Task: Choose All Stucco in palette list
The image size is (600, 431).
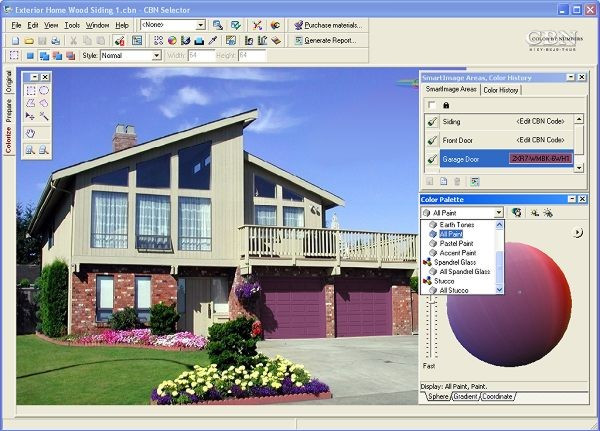Action: [x=454, y=291]
